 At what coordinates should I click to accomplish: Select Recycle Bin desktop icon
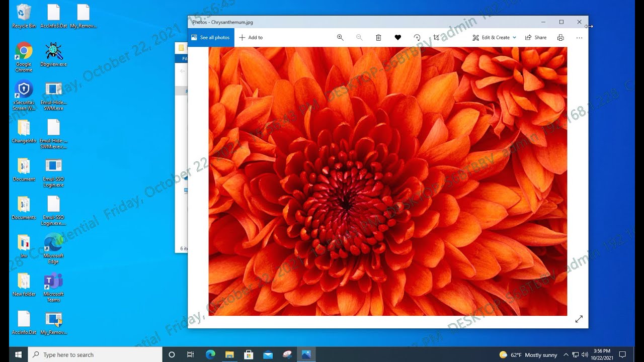pyautogui.click(x=24, y=16)
